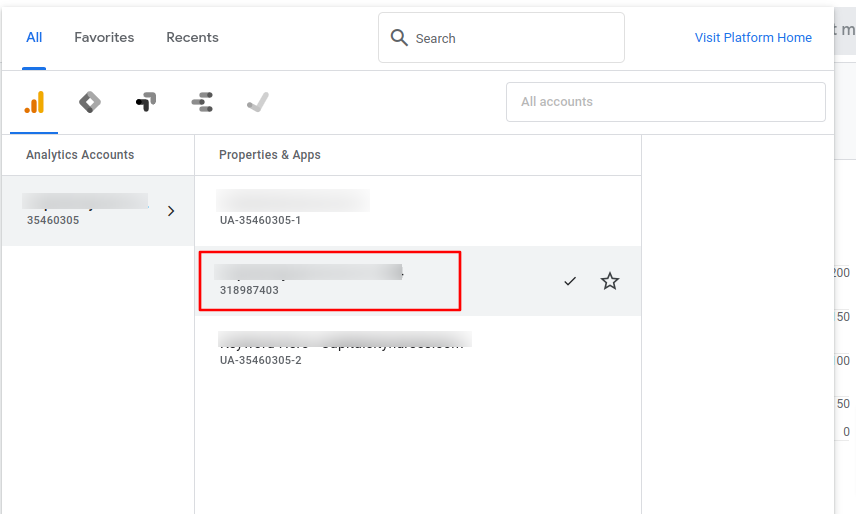
Task: Click the magnifier icon in Search box
Action: tap(399, 38)
